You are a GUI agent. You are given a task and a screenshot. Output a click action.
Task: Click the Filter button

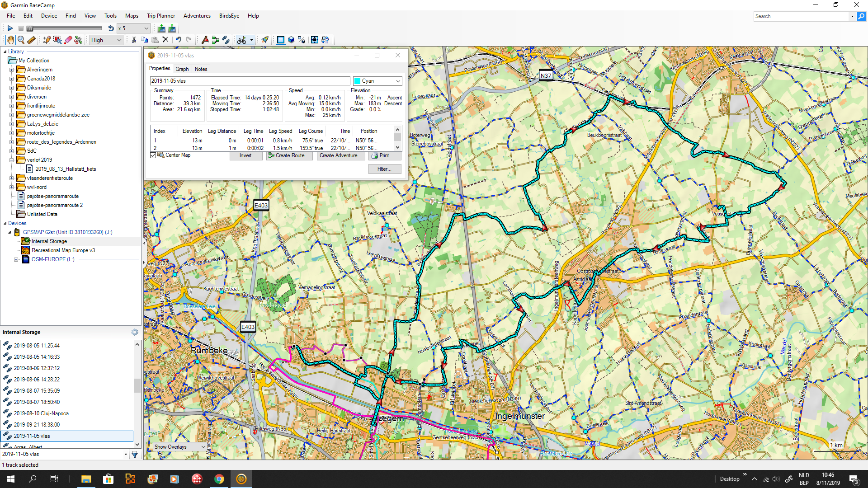pyautogui.click(x=385, y=169)
